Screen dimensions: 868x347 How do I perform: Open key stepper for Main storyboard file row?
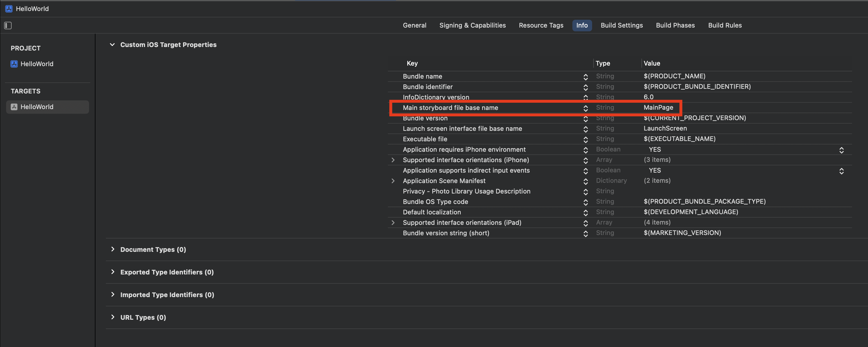click(x=585, y=108)
